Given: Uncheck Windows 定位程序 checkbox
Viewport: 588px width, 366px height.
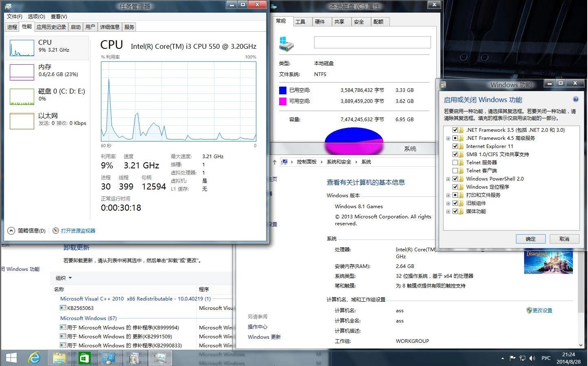Looking at the screenshot, I should [455, 187].
